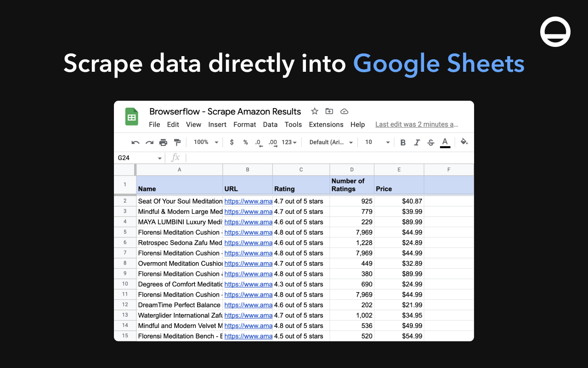Screen dimensions: 588x368
Task: Expand the G24 name box dropdown
Action: [x=160, y=158]
